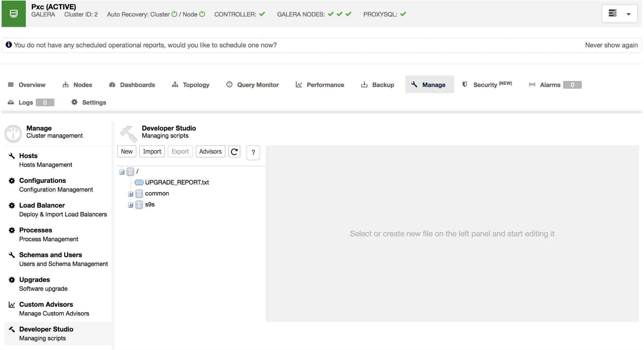644x350 pixels.
Task: Click the info icon on reports notice
Action: tap(9, 45)
